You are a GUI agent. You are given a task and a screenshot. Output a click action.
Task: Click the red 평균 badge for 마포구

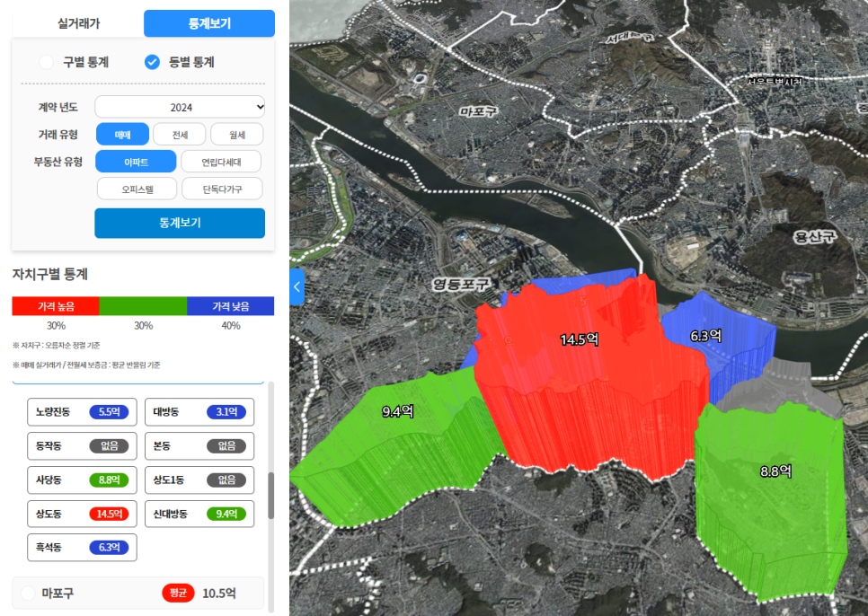point(178,593)
